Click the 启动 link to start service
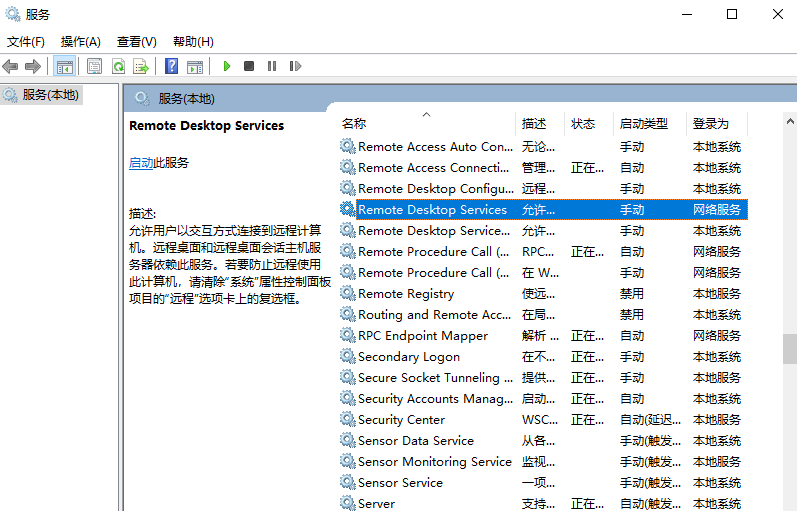 (x=141, y=163)
